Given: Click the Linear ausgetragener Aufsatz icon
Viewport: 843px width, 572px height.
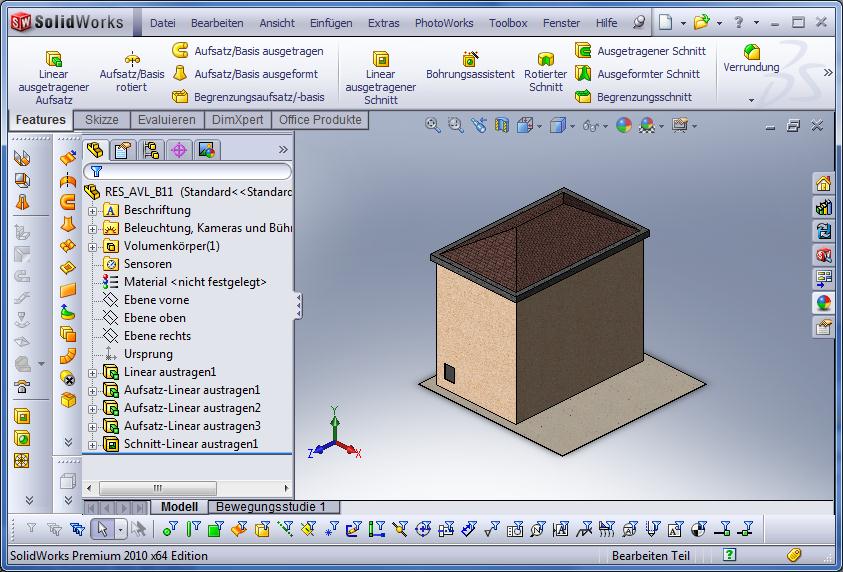Looking at the screenshot, I should point(54,60).
